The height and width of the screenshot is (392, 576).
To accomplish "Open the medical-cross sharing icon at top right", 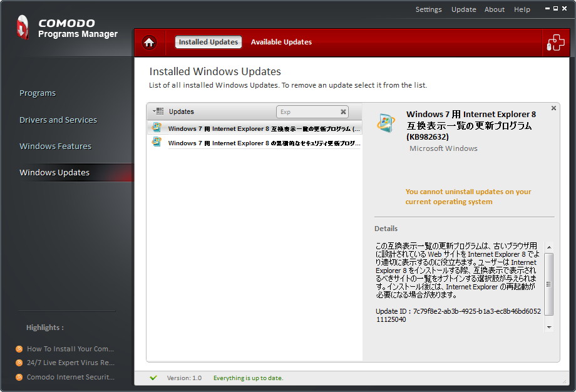I will pyautogui.click(x=555, y=42).
